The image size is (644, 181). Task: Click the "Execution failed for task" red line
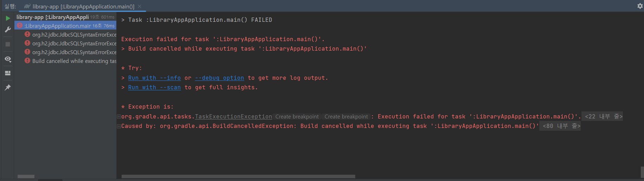[x=223, y=39]
